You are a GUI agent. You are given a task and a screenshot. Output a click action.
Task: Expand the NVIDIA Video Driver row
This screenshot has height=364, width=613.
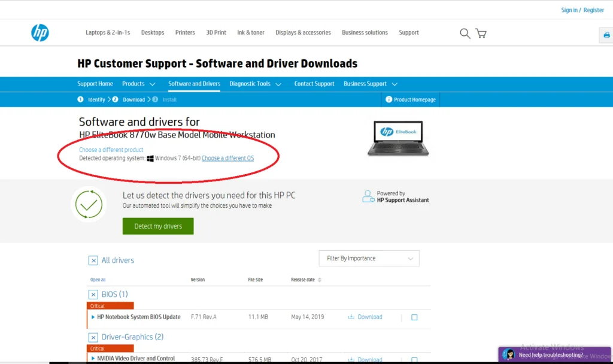click(93, 358)
